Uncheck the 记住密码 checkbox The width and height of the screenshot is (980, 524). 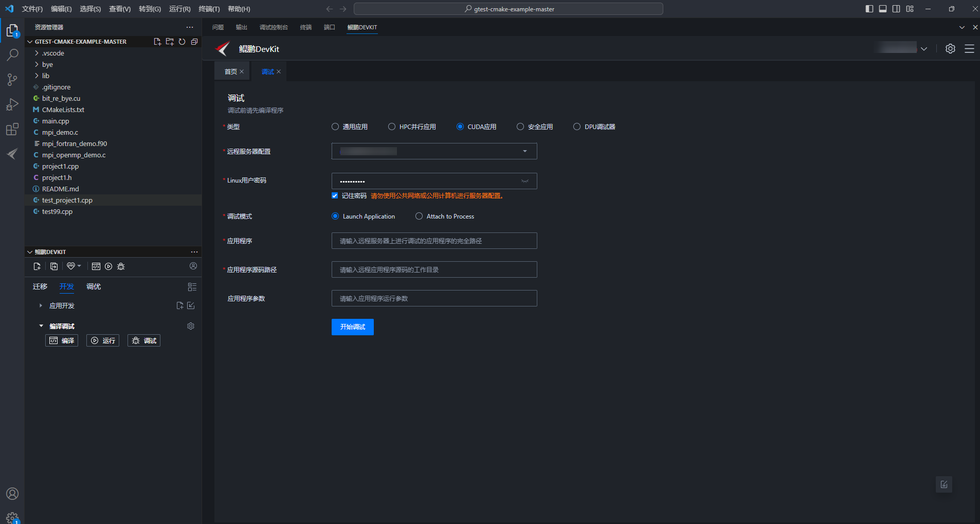[335, 195]
